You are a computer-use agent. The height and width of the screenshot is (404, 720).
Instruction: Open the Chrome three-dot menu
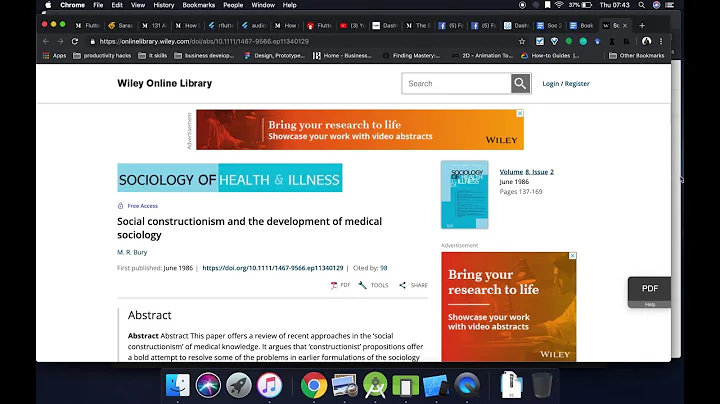661,41
